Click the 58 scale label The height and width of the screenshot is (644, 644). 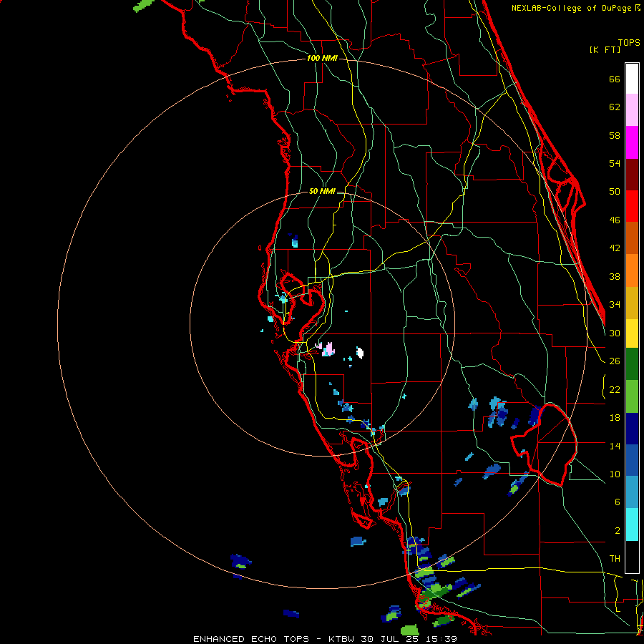pyautogui.click(x=615, y=135)
